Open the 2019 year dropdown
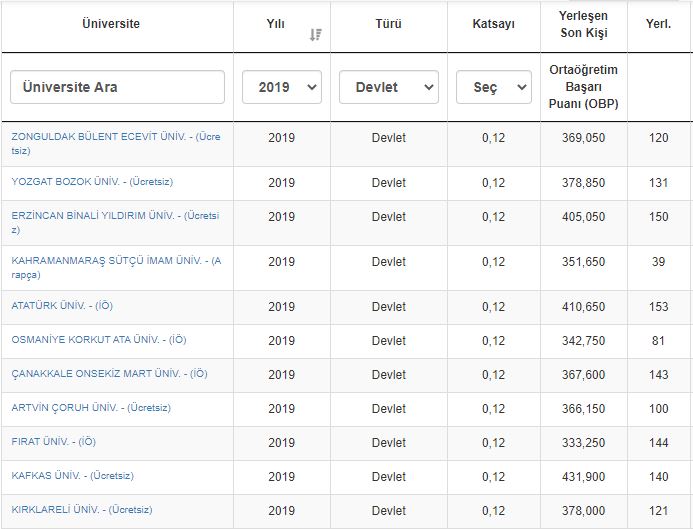The image size is (693, 529). click(282, 87)
